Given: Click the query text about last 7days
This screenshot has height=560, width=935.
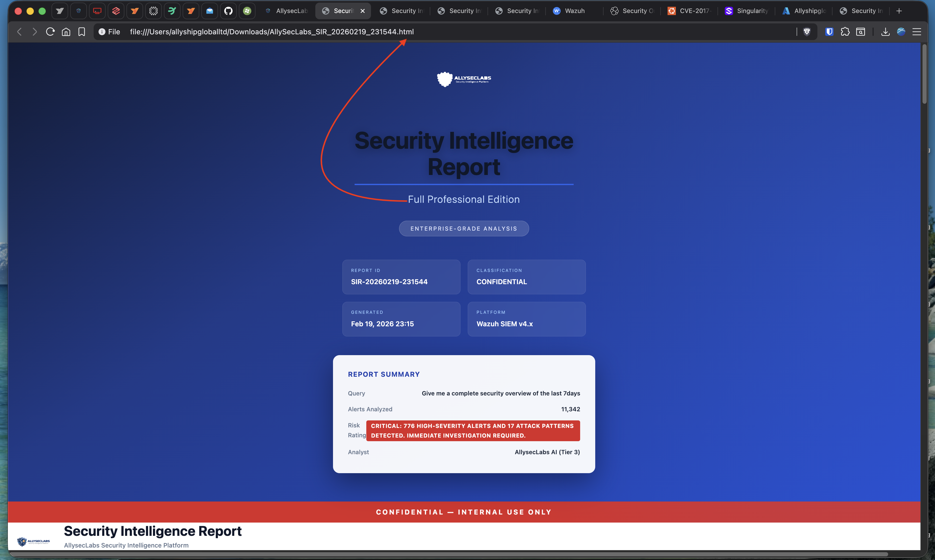Looking at the screenshot, I should (x=501, y=393).
